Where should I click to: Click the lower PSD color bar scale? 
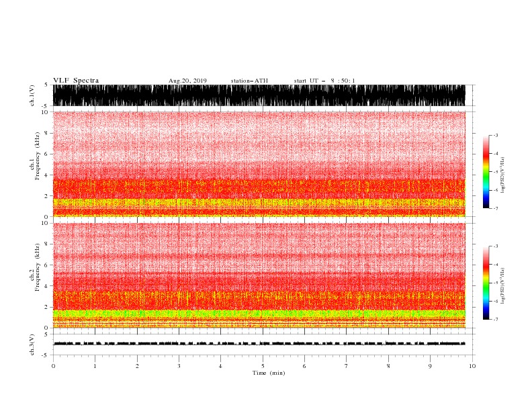(486, 283)
